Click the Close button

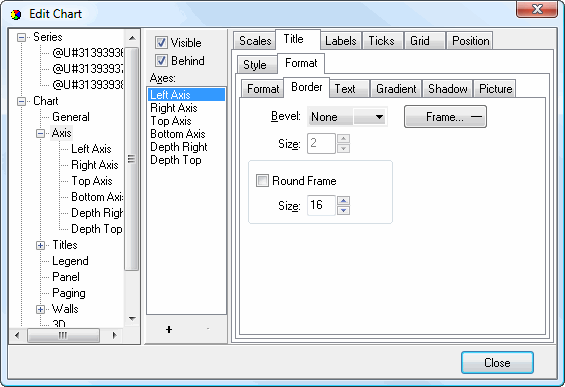pyautogui.click(x=497, y=362)
